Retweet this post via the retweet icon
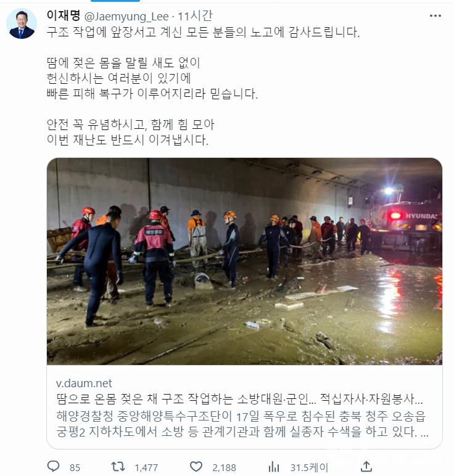Screen dimensions: 454x476 coord(118,466)
